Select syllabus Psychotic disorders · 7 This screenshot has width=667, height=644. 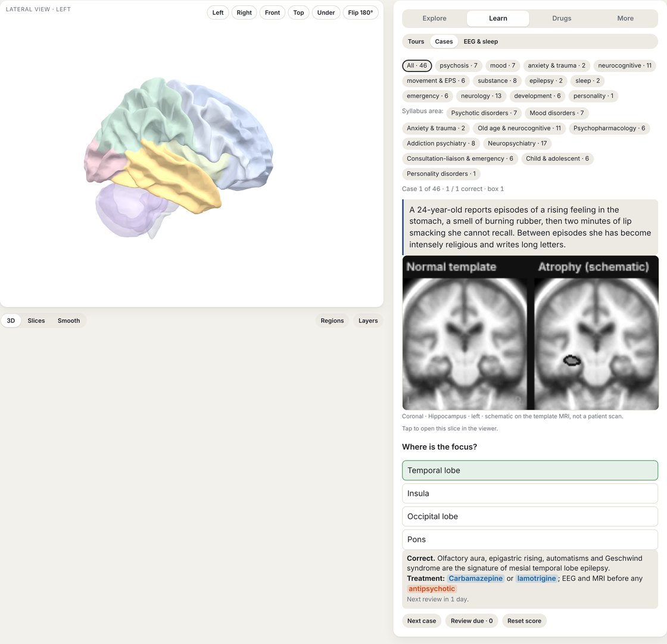484,113
